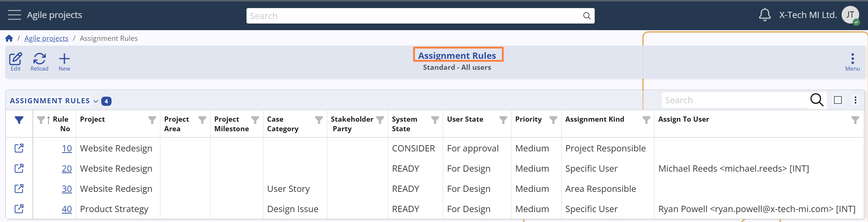Viewport: 868px width, 222px height.
Task: Open the toolbar Menu with three dots
Action: point(852,61)
